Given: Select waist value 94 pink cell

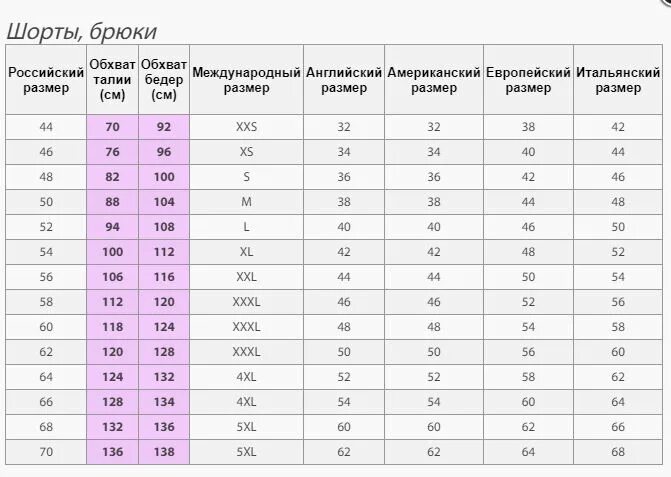Looking at the screenshot, I should 113,227.
